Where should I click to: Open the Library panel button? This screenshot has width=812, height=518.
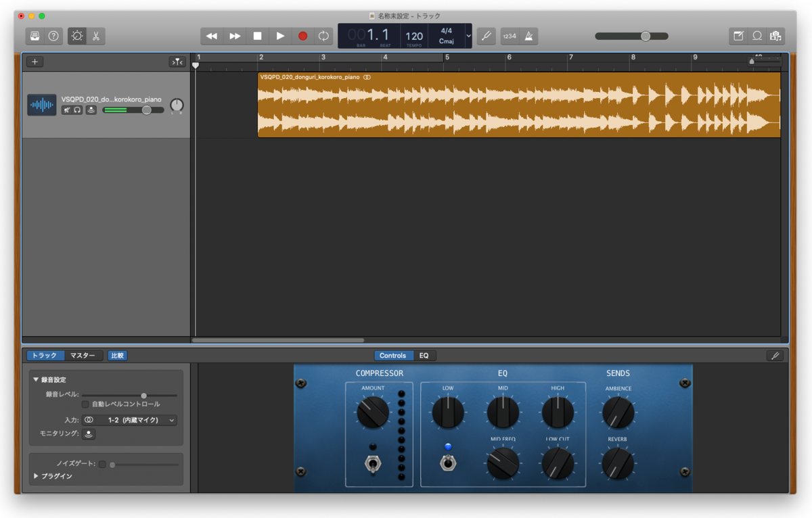35,36
